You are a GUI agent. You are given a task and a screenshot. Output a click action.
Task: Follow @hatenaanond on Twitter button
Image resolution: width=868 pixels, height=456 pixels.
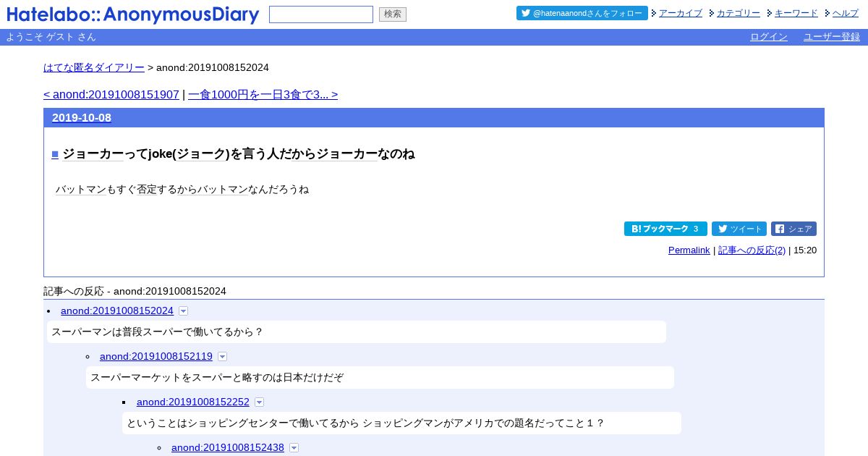coord(582,13)
